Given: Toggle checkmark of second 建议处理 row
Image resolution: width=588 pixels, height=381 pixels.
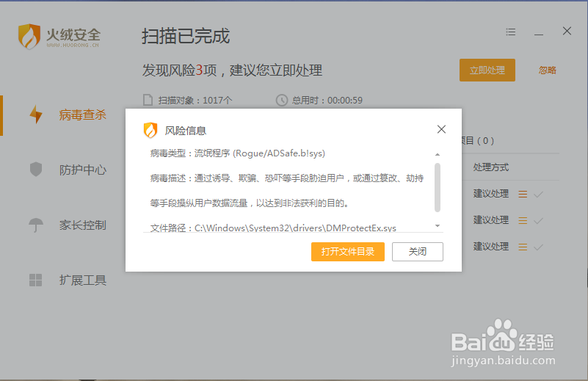Looking at the screenshot, I should (x=539, y=220).
